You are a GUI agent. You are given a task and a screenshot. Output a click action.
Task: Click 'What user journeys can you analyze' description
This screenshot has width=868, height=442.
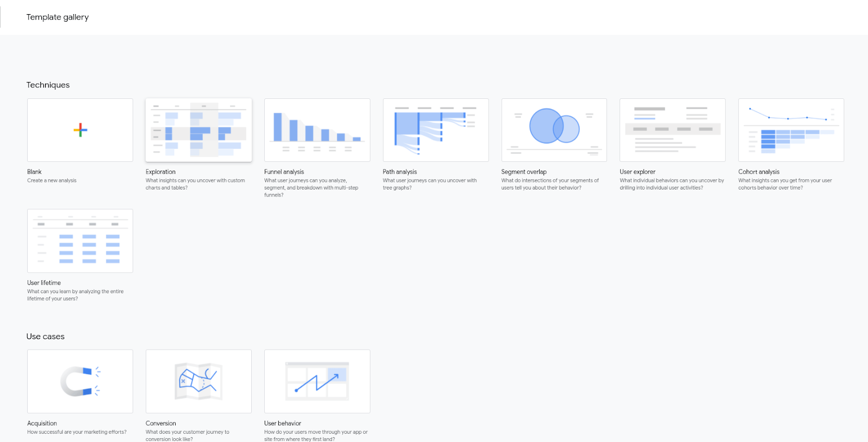pyautogui.click(x=305, y=180)
